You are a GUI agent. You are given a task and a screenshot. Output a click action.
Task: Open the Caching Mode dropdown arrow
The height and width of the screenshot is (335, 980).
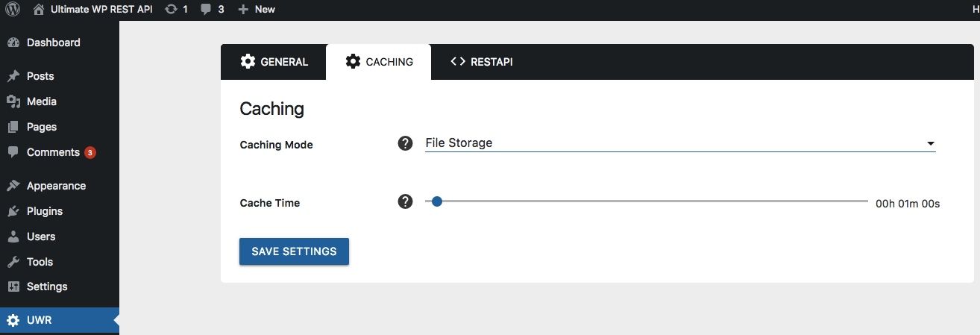point(930,143)
